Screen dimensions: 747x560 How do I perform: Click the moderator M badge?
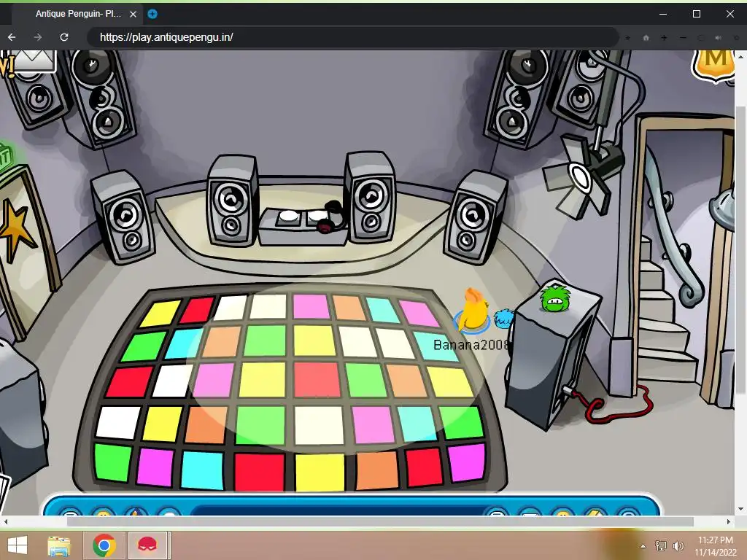(x=714, y=65)
